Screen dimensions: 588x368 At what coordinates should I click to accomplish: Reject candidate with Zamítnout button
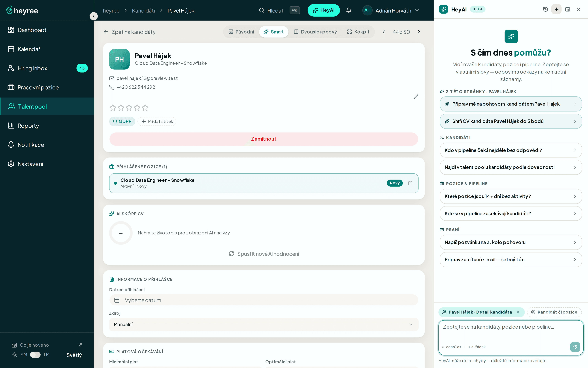[x=264, y=139]
